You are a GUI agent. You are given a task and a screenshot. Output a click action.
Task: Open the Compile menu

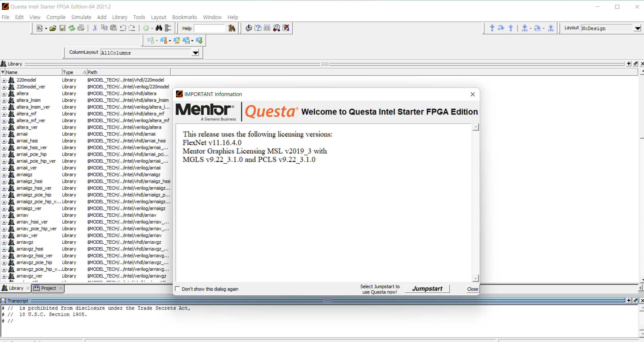(x=56, y=17)
